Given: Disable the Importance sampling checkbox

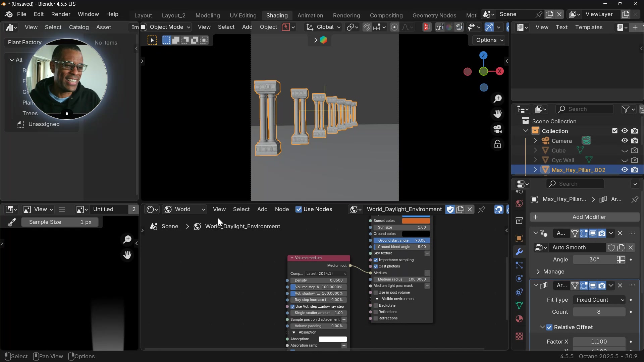Looking at the screenshot, I should coord(376,260).
